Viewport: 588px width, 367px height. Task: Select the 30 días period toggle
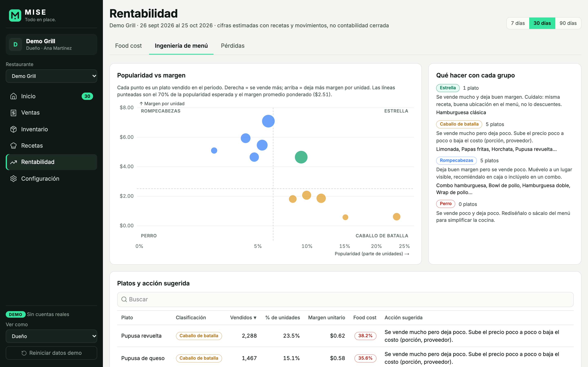pyautogui.click(x=542, y=23)
